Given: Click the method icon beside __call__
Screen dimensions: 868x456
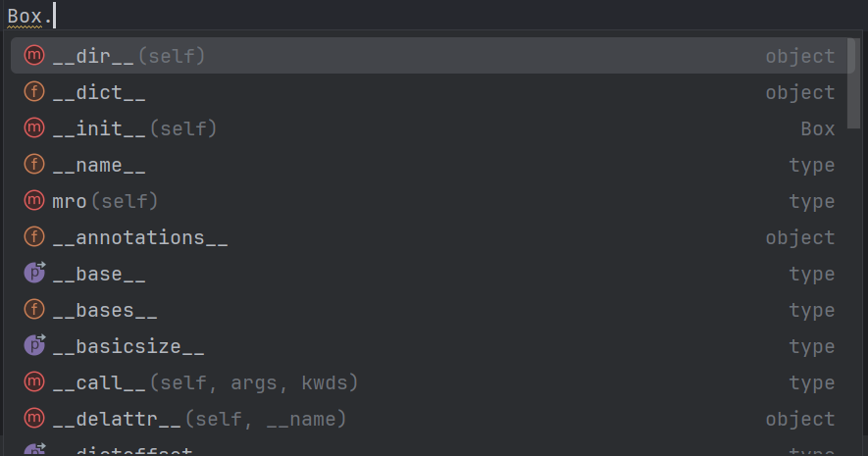Looking at the screenshot, I should (34, 382).
